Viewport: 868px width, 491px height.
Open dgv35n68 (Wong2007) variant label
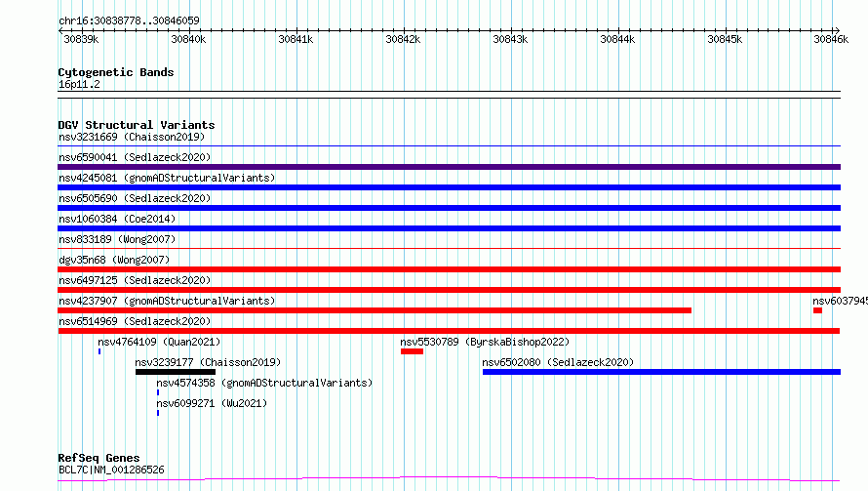point(114,260)
